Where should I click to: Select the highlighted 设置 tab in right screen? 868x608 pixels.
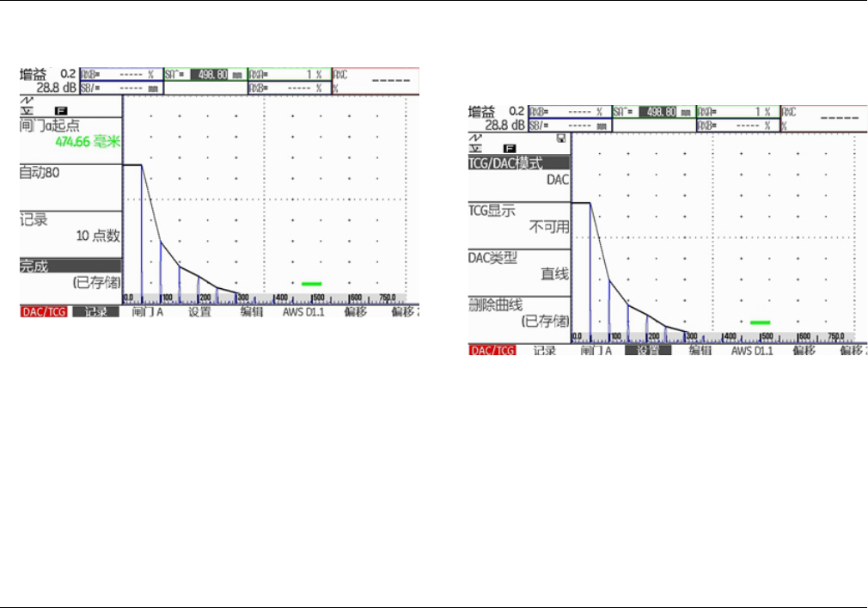pyautogui.click(x=648, y=350)
